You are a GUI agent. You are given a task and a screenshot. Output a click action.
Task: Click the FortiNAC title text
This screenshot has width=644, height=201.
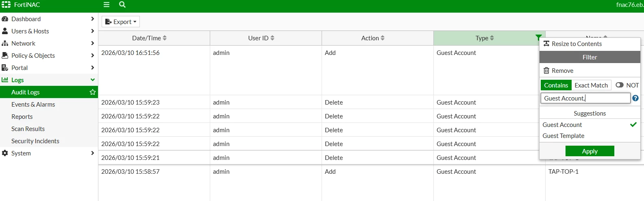click(x=27, y=5)
